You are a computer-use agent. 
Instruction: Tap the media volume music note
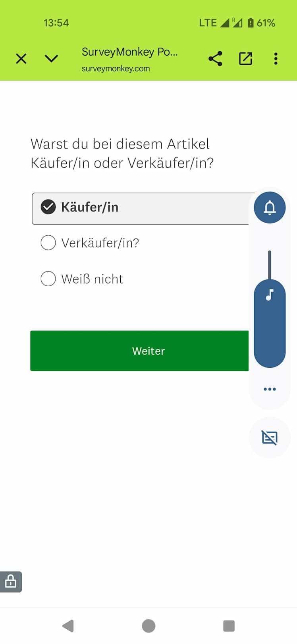tap(270, 295)
